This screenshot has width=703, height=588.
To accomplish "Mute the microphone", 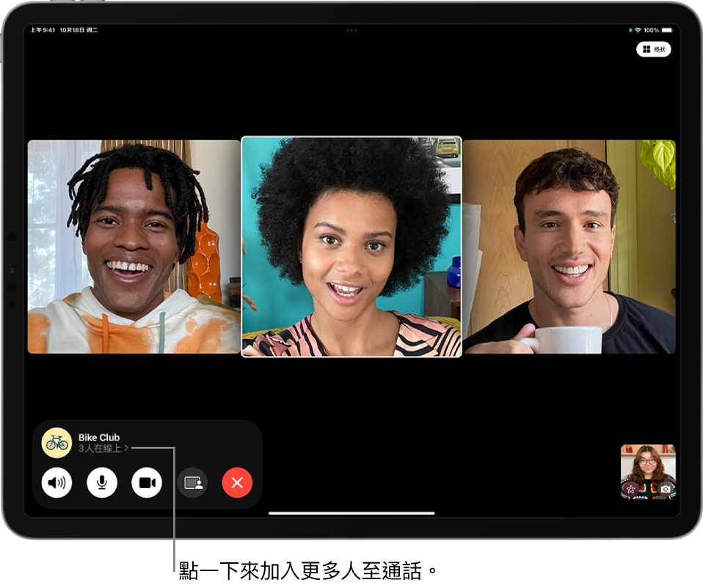I will coord(101,482).
